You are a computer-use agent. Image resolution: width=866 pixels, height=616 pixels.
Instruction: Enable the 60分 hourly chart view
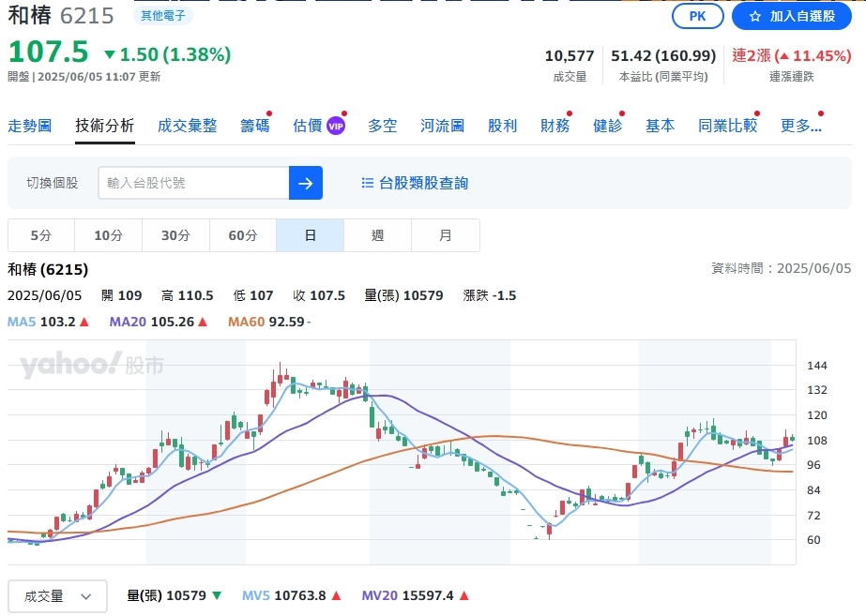click(x=242, y=235)
